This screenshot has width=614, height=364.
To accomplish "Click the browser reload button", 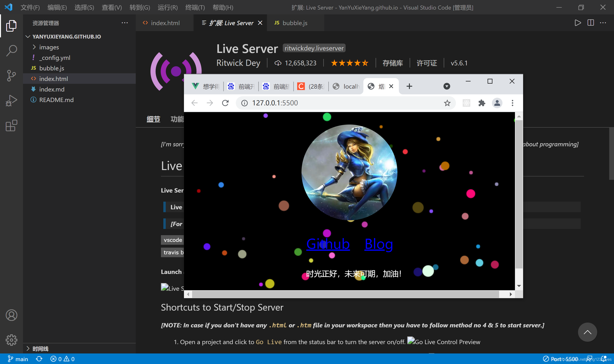I will click(x=225, y=103).
